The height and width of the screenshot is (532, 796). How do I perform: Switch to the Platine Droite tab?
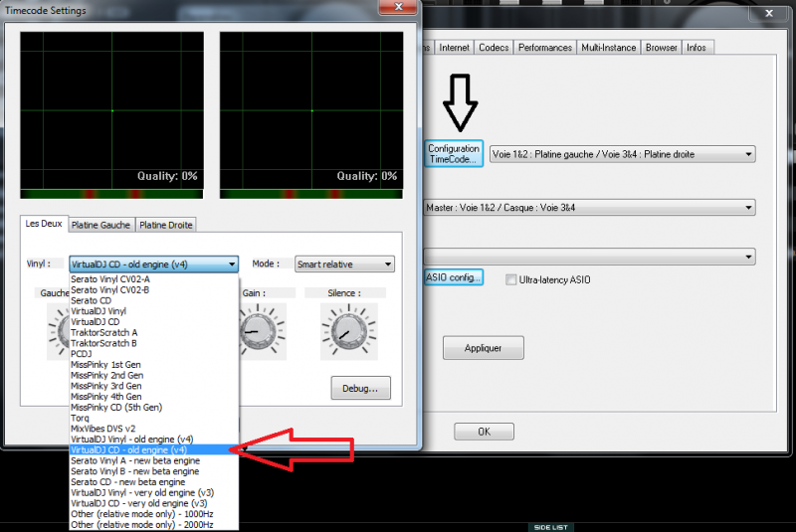coord(166,225)
